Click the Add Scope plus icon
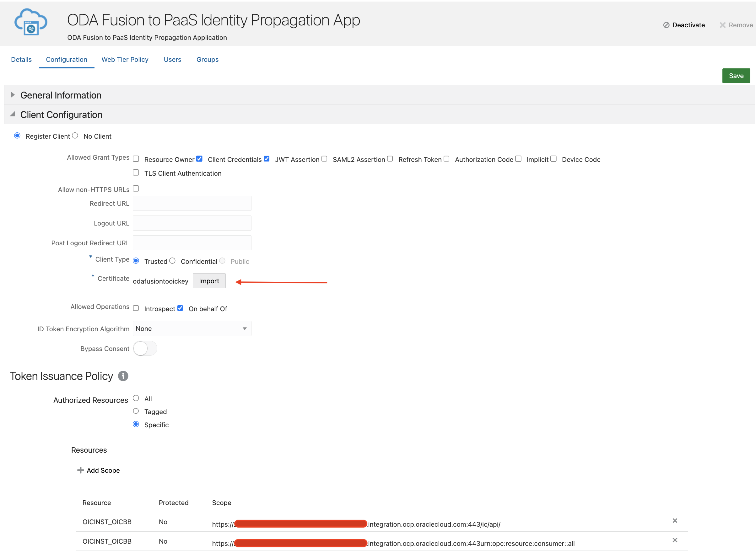This screenshot has width=756, height=559. (80, 470)
